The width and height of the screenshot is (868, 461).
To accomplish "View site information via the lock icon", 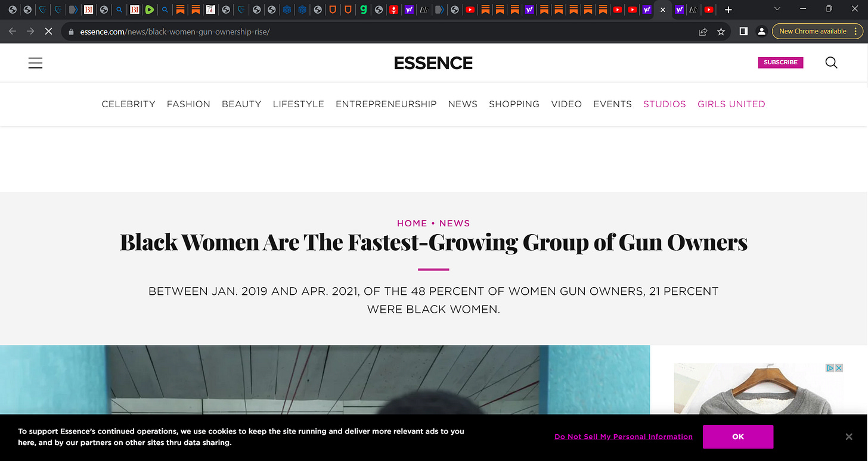I will [71, 31].
